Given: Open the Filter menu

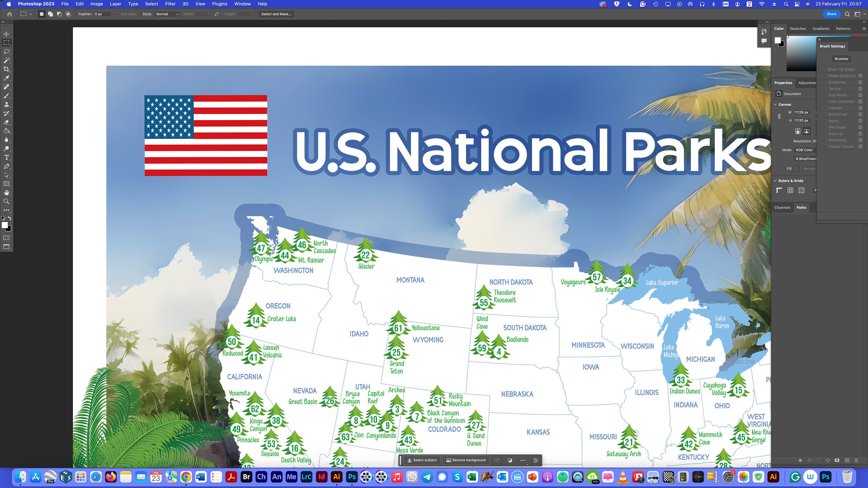Looking at the screenshot, I should point(170,4).
